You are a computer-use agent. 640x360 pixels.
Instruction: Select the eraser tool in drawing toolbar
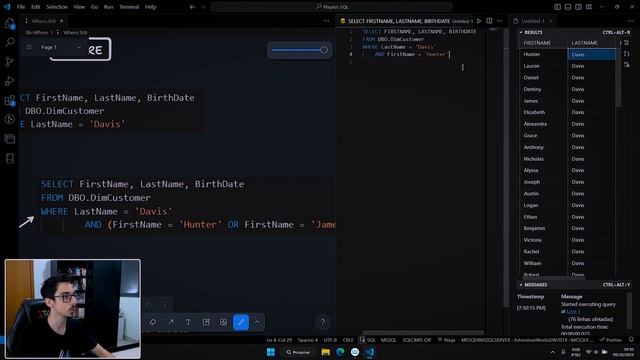[x=153, y=322]
